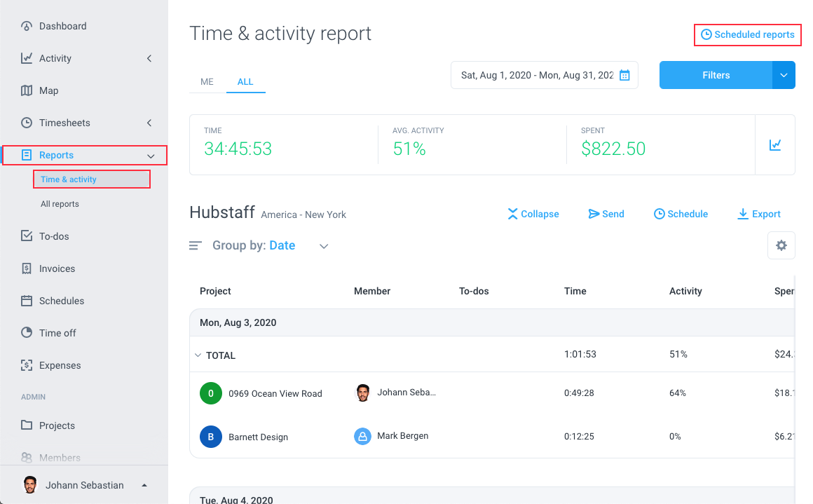Click the Dashboard gauge icon in sidebar

tap(27, 26)
